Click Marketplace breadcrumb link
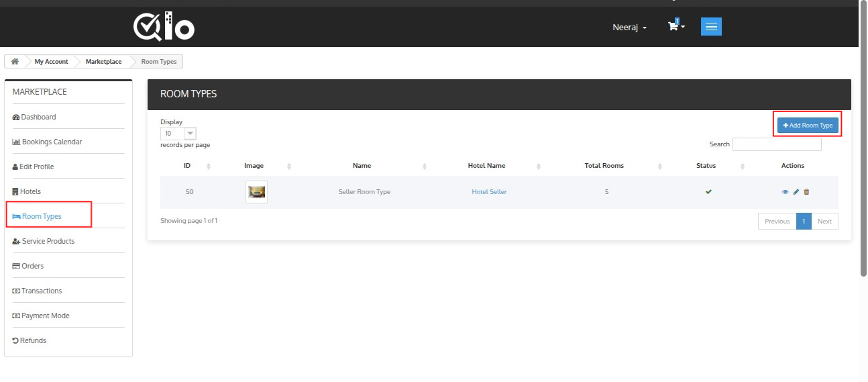This screenshot has width=868, height=382. [x=104, y=62]
